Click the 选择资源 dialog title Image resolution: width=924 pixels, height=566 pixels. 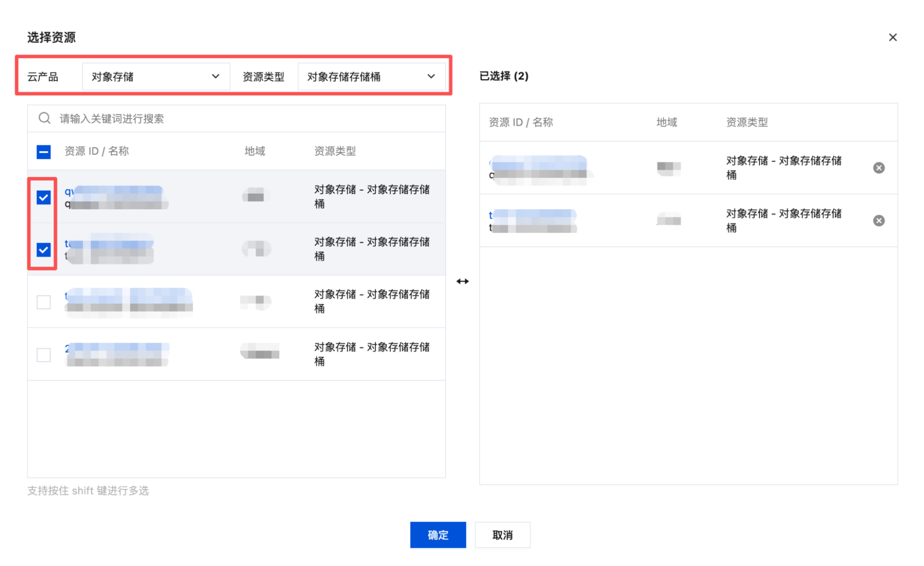pos(51,37)
